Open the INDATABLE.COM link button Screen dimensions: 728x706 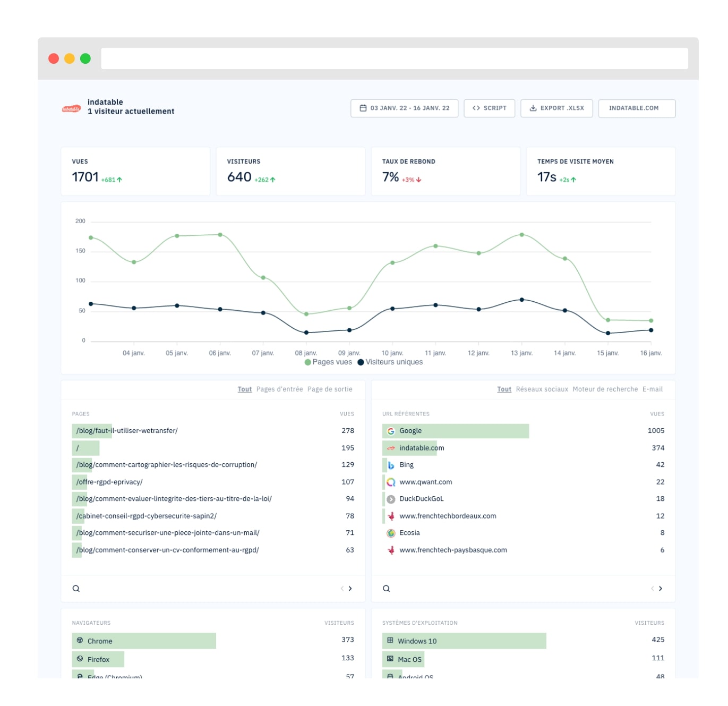pos(636,108)
